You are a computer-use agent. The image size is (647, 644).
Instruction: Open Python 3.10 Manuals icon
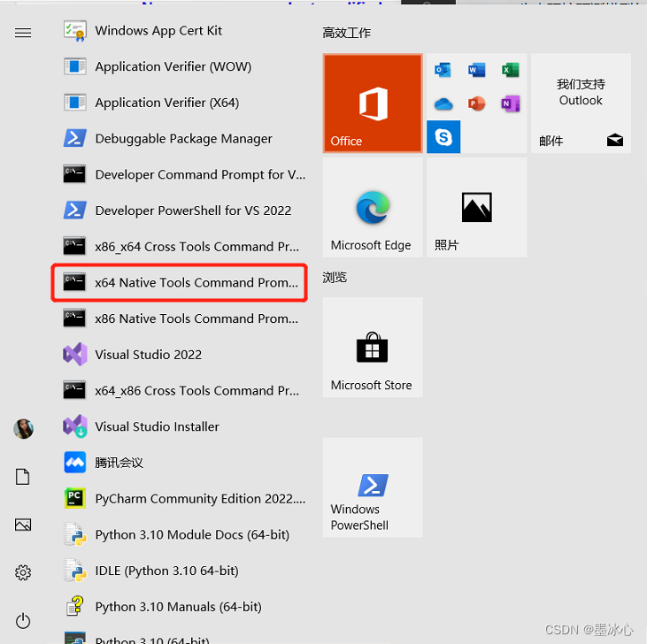(x=75, y=606)
